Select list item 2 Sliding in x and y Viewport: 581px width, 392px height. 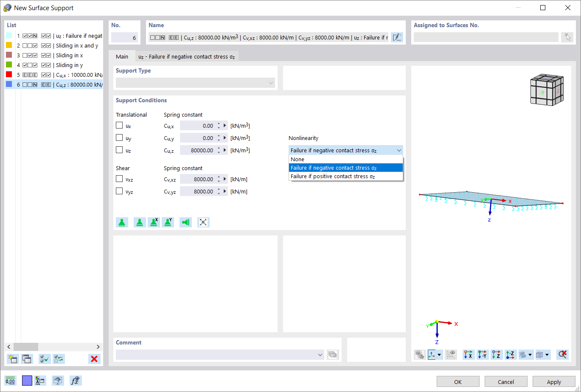(x=54, y=45)
